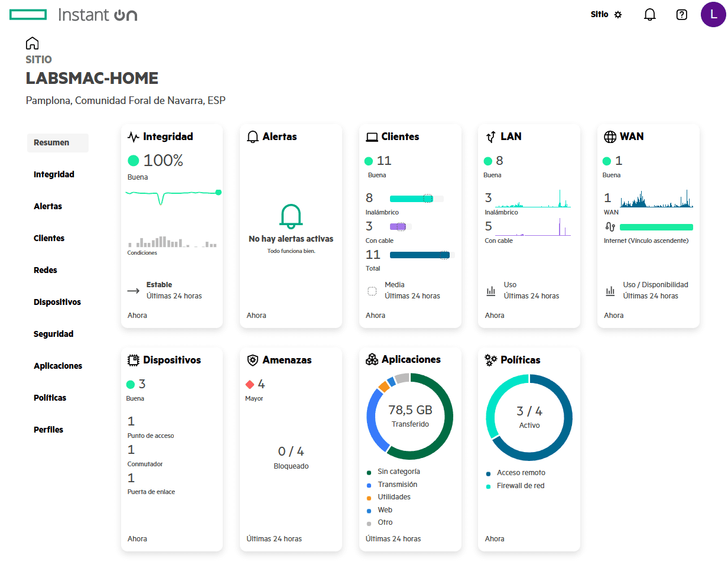Click the home icon above Sitio
Viewport: 728px width, 562px height.
click(x=32, y=43)
